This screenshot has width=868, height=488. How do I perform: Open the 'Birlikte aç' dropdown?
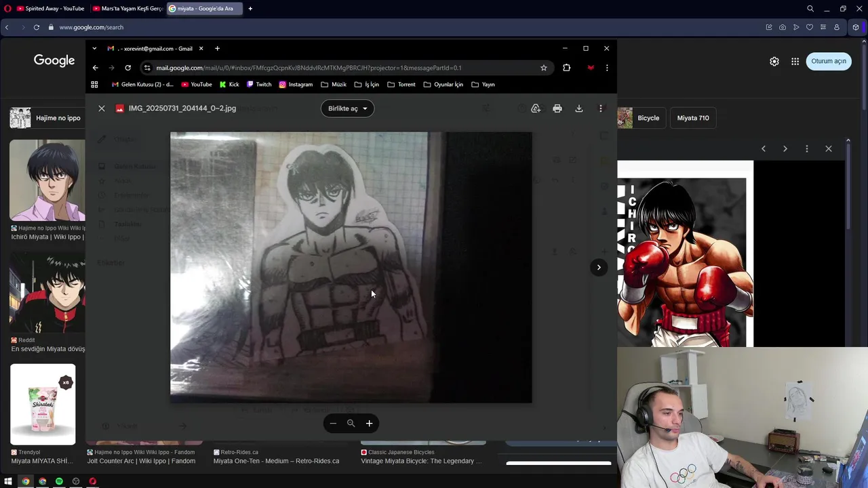347,108
